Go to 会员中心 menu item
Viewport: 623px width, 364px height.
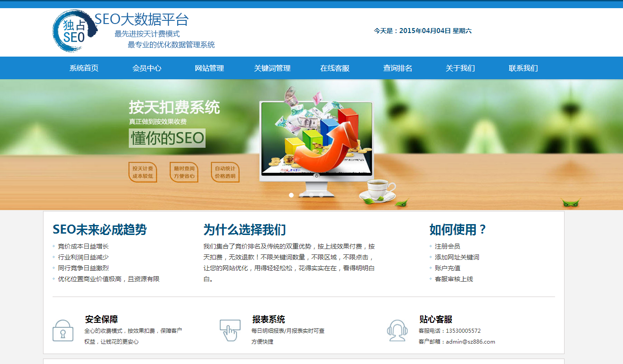147,68
